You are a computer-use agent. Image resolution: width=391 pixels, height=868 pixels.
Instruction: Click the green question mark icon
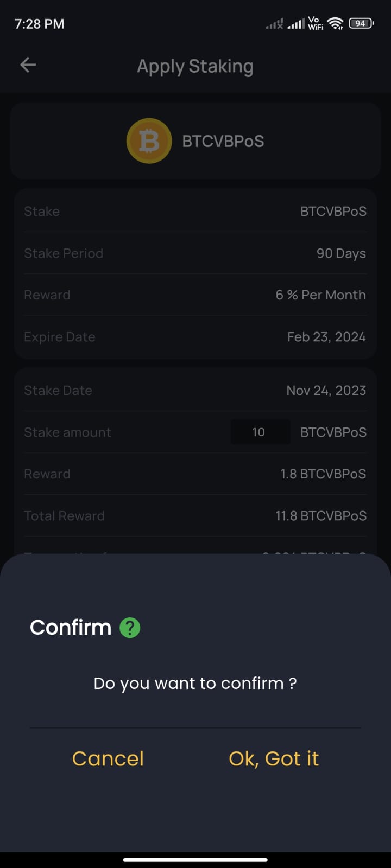click(x=130, y=628)
